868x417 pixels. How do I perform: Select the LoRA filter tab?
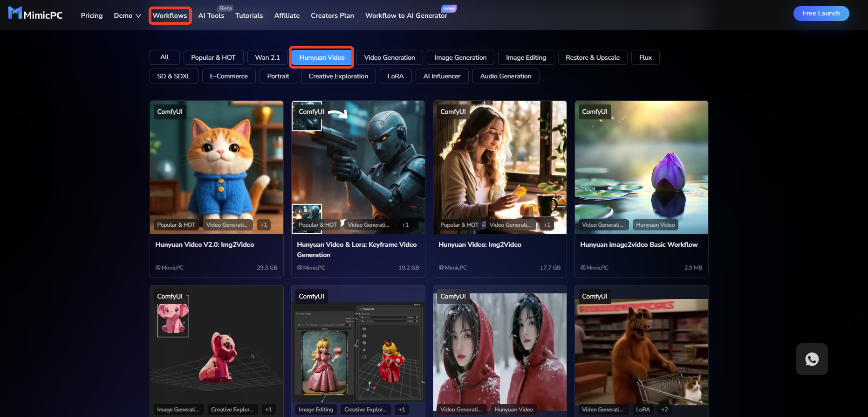(396, 76)
